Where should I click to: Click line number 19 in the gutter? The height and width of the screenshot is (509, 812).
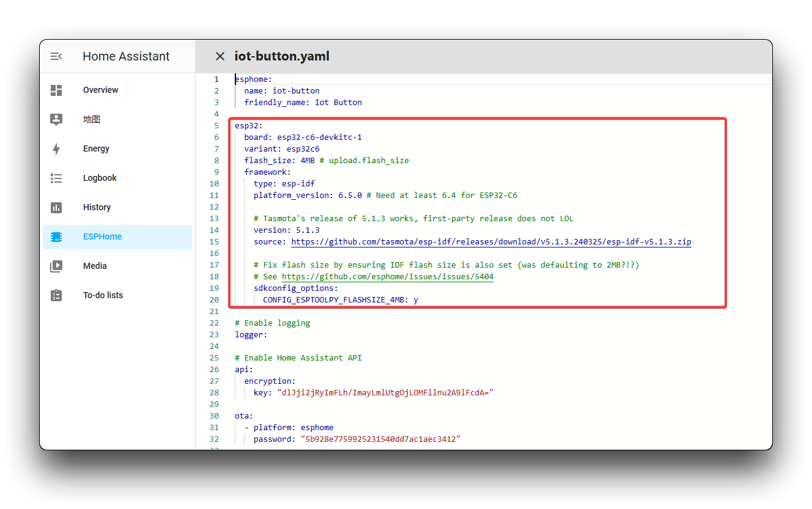click(214, 288)
